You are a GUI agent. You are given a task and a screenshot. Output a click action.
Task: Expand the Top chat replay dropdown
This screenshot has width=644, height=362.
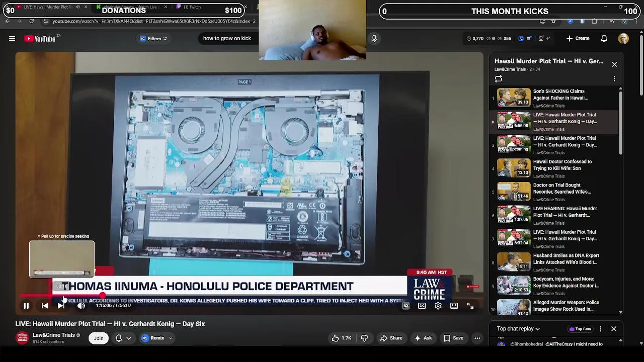point(518,329)
